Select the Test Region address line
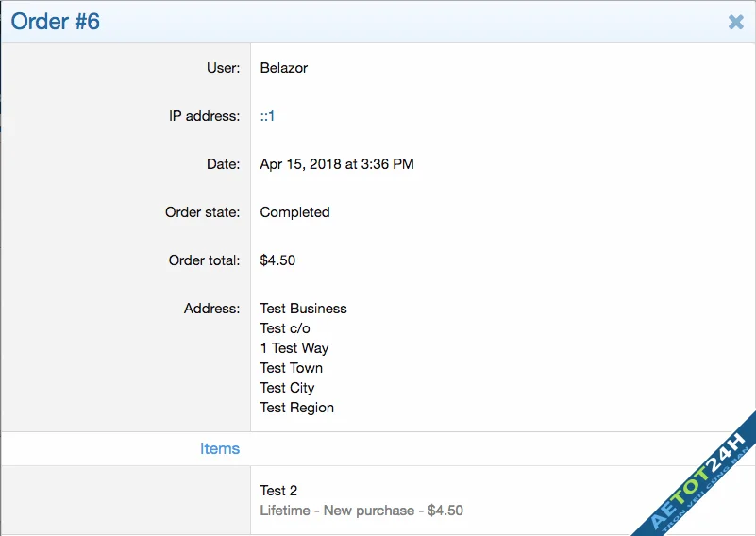The image size is (756, 536). (x=296, y=408)
